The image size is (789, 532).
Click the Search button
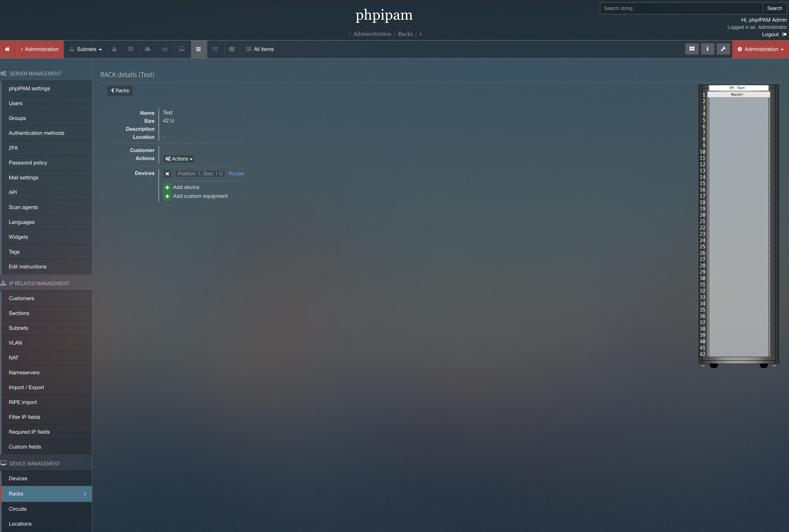775,8
